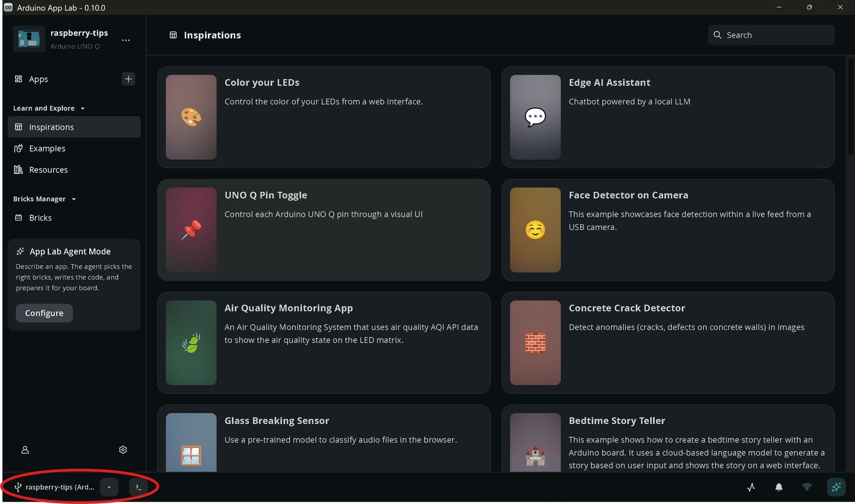This screenshot has height=504, width=855.
Task: Click the Search input field
Action: pos(771,35)
